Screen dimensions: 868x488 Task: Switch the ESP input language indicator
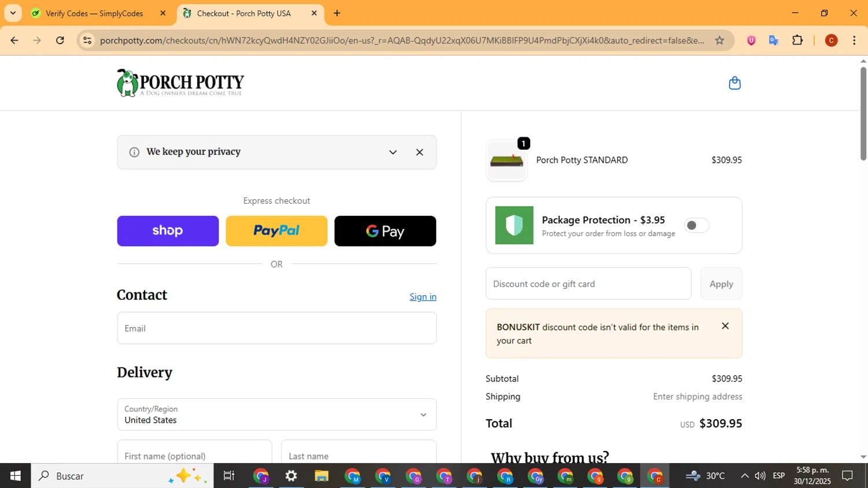click(779, 476)
